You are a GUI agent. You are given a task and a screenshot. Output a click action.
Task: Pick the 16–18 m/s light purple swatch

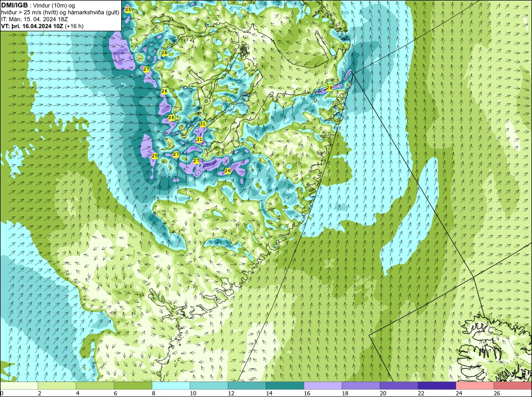click(323, 385)
